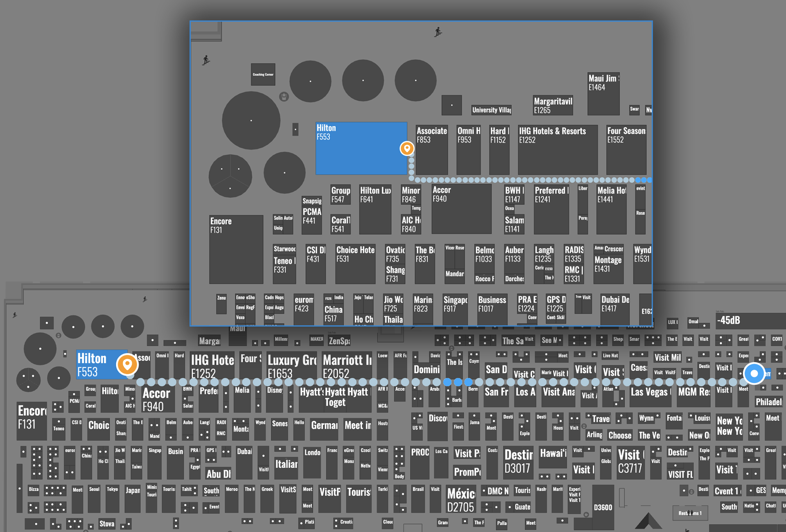Viewport: 786px width, 532px height.
Task: Select Choice Hotels F531 booth in inset
Action: pyautogui.click(x=355, y=264)
